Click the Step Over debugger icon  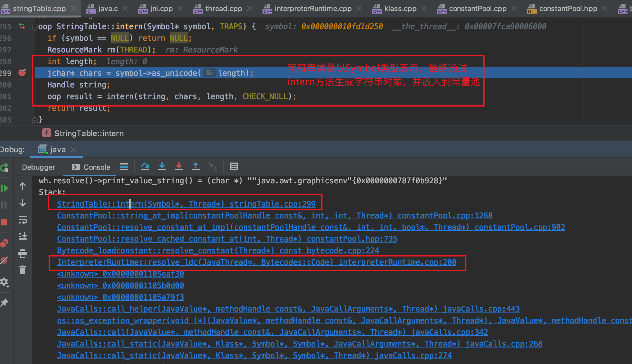click(145, 167)
